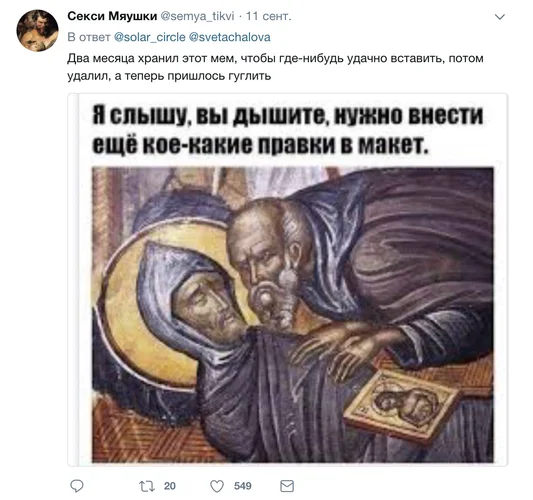Retweet using the arrows icon
Viewport: 533px width, 500px height.
point(147,486)
